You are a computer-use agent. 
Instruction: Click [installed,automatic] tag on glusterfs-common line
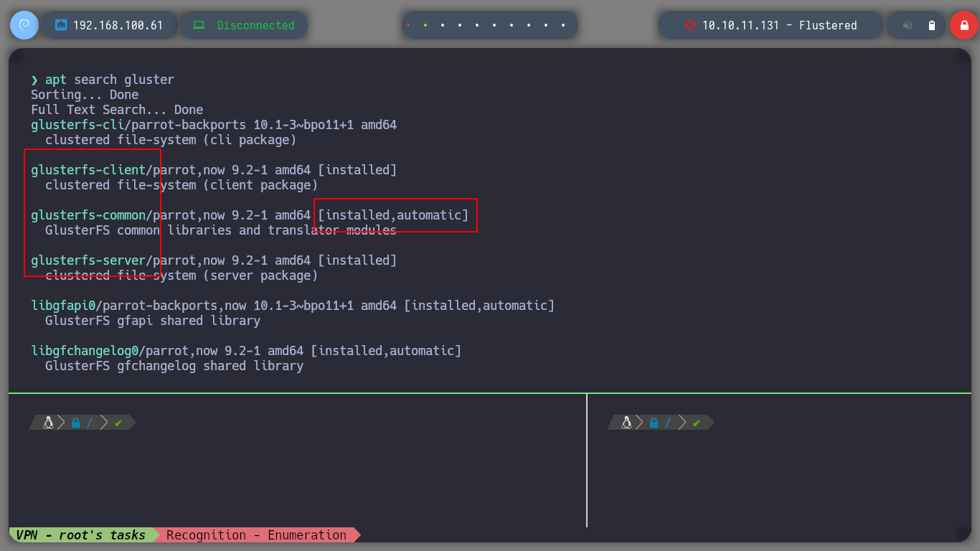pyautogui.click(x=393, y=215)
